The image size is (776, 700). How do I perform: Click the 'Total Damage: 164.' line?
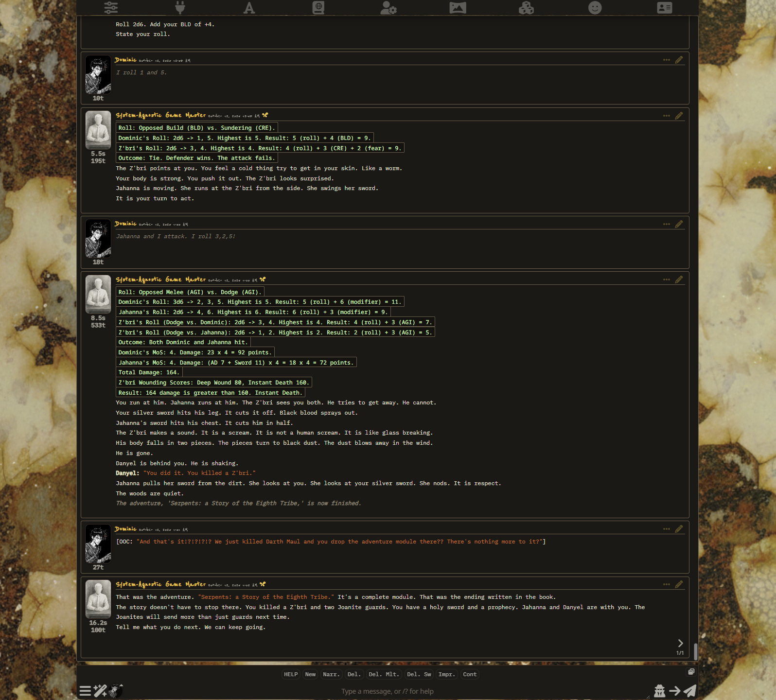149,372
